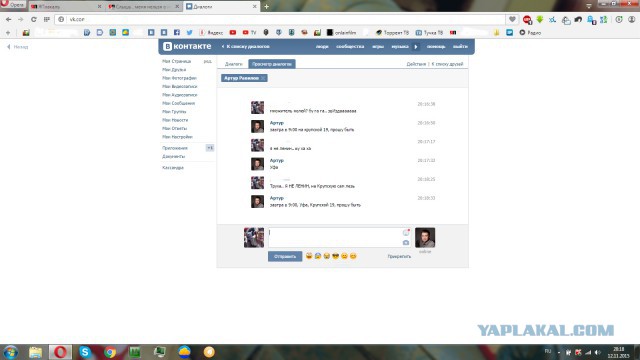Screen dimensions: 640x360
Task: Switch to the Диалоги tab
Action: pos(233,64)
